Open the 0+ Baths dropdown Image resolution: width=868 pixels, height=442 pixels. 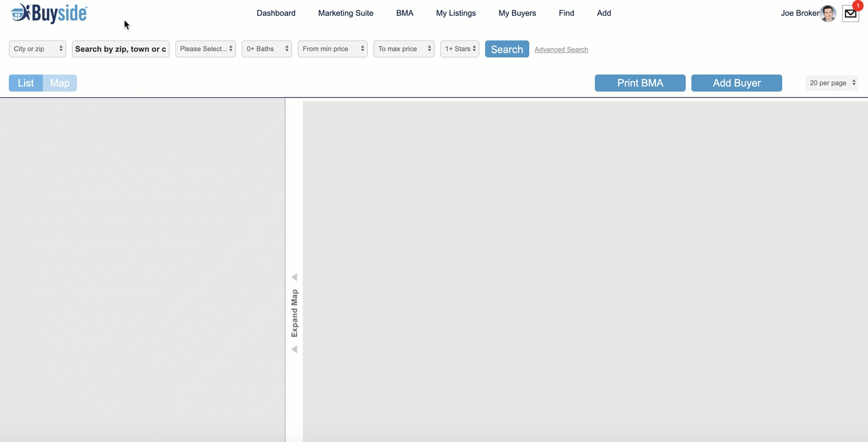pyautogui.click(x=267, y=49)
